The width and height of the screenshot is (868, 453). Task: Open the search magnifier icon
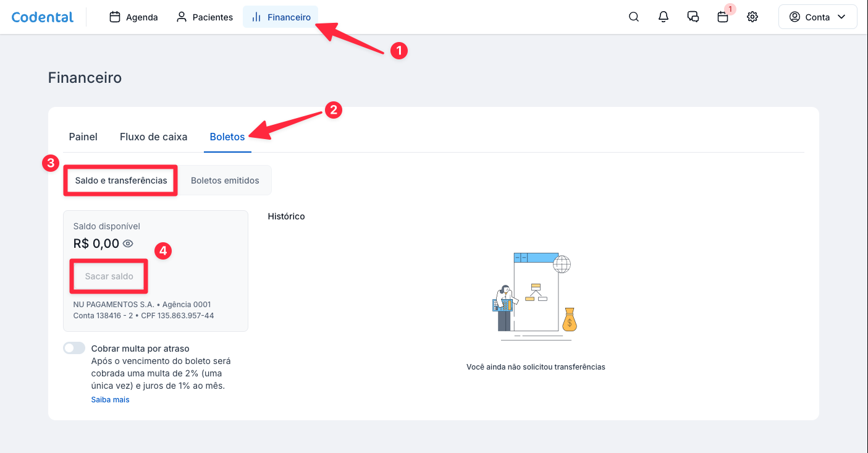pyautogui.click(x=634, y=17)
